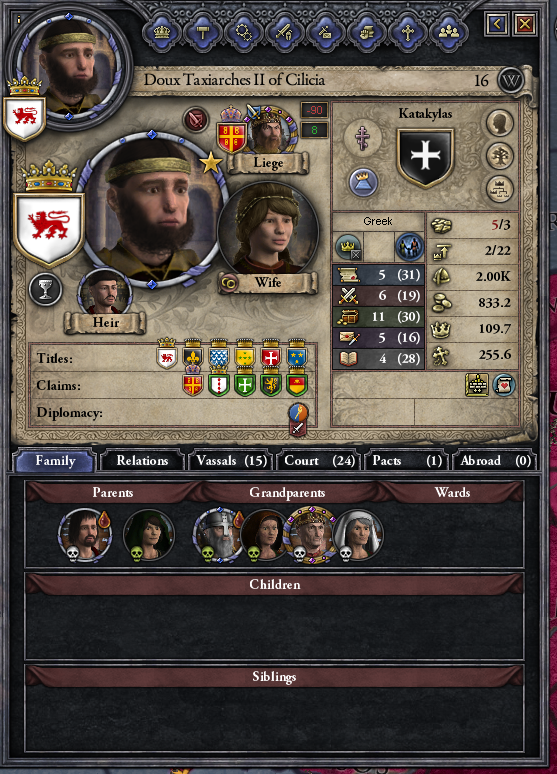The width and height of the screenshot is (557, 774).
Task: Open the realm crown icon in top bar
Action: (x=162, y=33)
